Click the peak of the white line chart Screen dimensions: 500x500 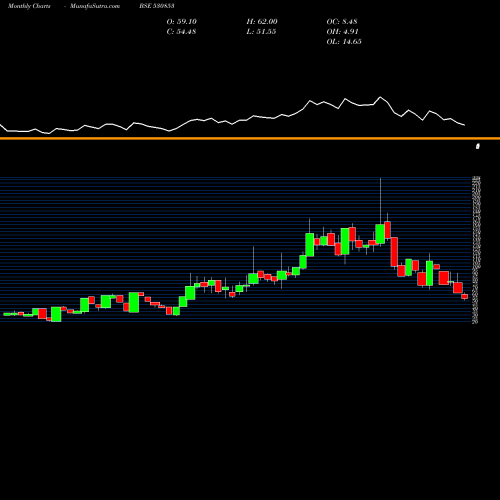click(x=380, y=97)
